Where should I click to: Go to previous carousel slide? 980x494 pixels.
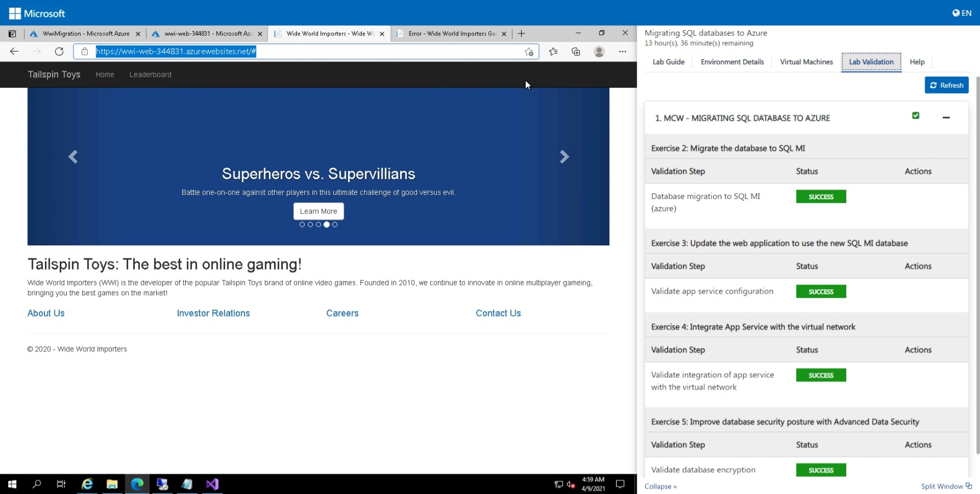[x=73, y=157]
